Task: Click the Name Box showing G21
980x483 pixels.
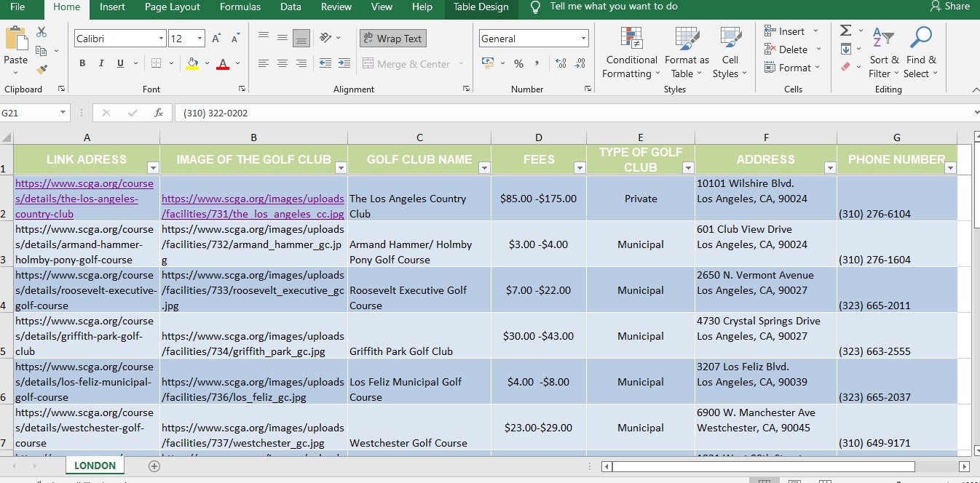Action: [29, 113]
